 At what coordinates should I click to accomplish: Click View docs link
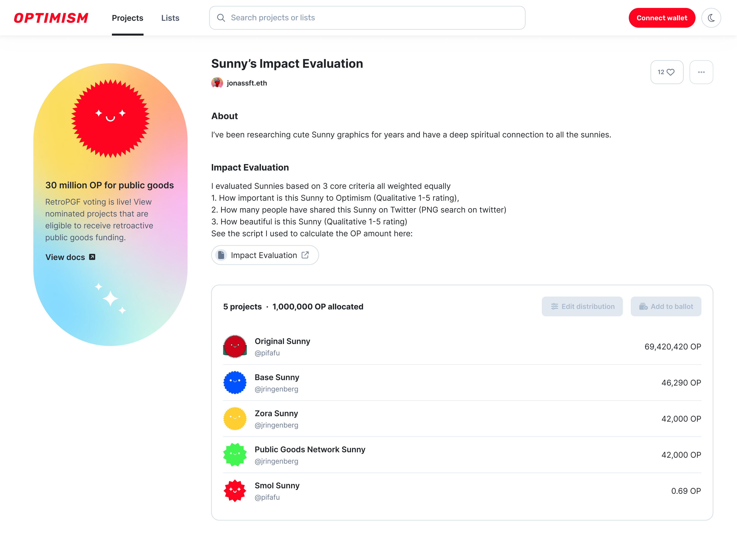tap(70, 257)
